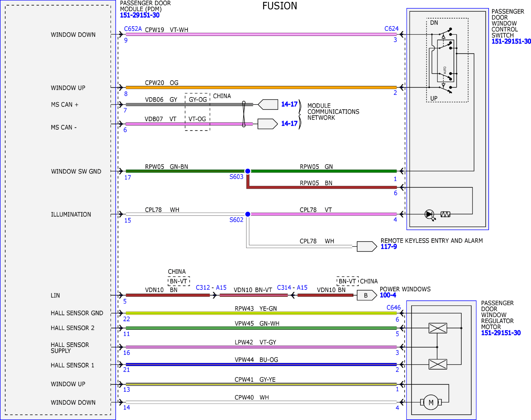The width and height of the screenshot is (531, 420).
Task: Click the CPW40 WH wire label
Action: (252, 398)
